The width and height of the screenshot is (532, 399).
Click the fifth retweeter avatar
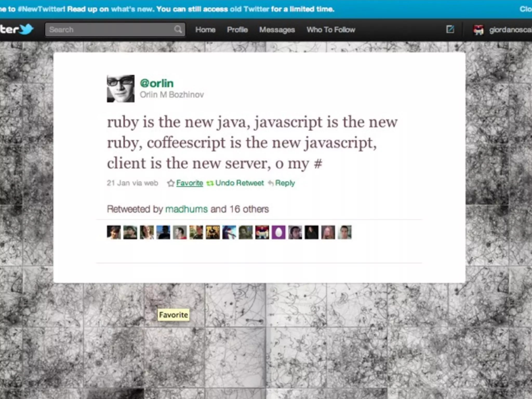pyautogui.click(x=180, y=232)
